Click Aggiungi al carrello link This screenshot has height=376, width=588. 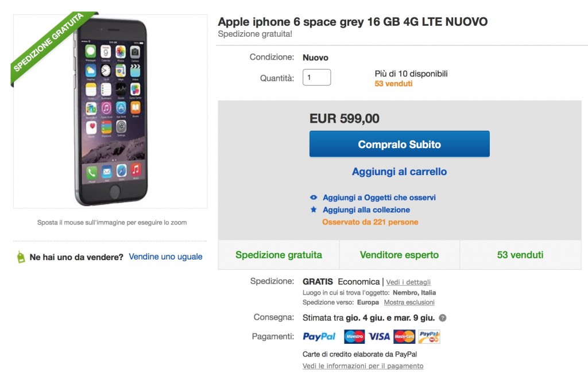(399, 172)
